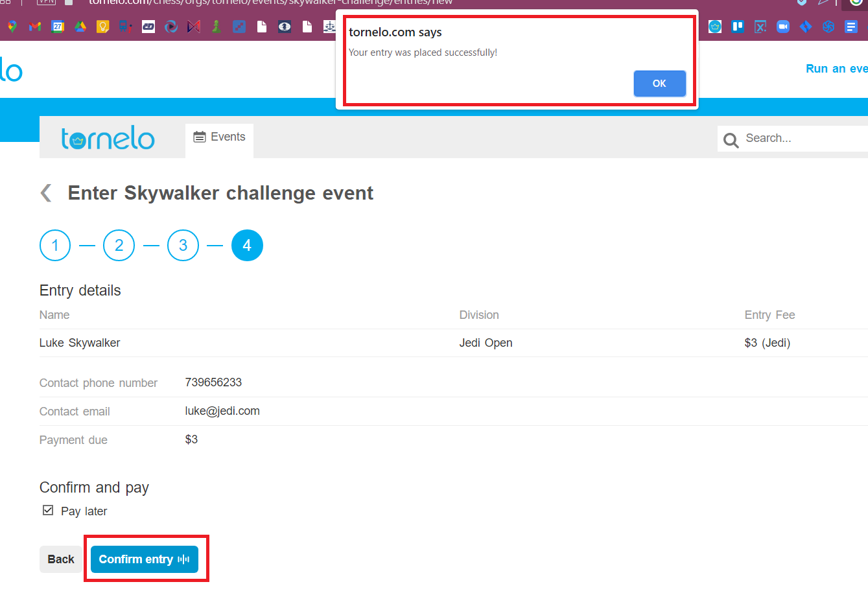
Task: Open the Google Drive bookmark
Action: point(80,27)
